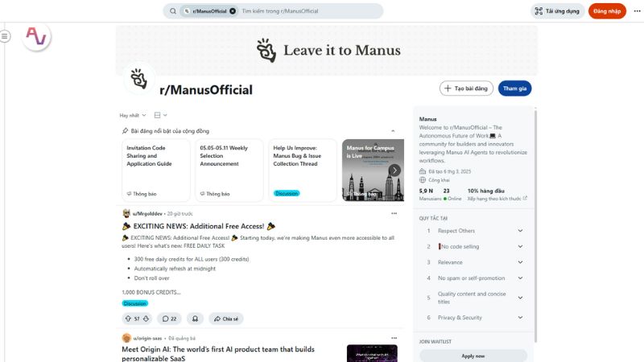Image resolution: width=644 pixels, height=362 pixels.
Task: Downvote the EXCITING NEWS post
Action: coord(146,319)
